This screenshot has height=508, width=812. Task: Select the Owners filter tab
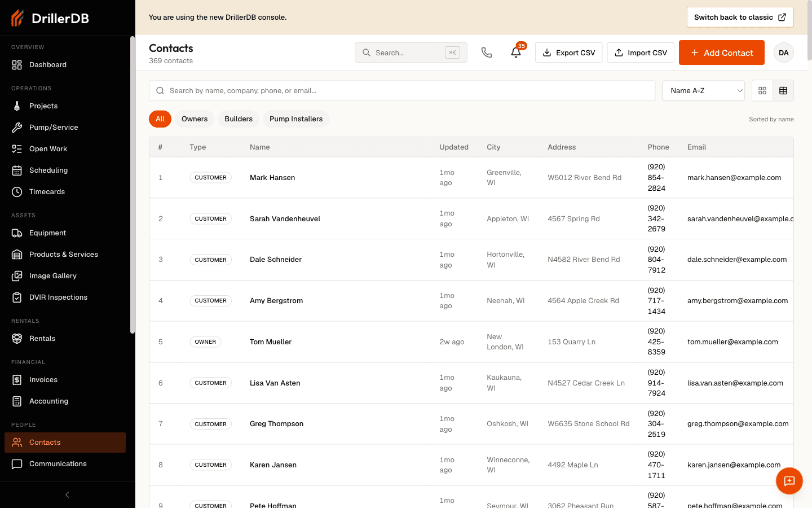(195, 119)
